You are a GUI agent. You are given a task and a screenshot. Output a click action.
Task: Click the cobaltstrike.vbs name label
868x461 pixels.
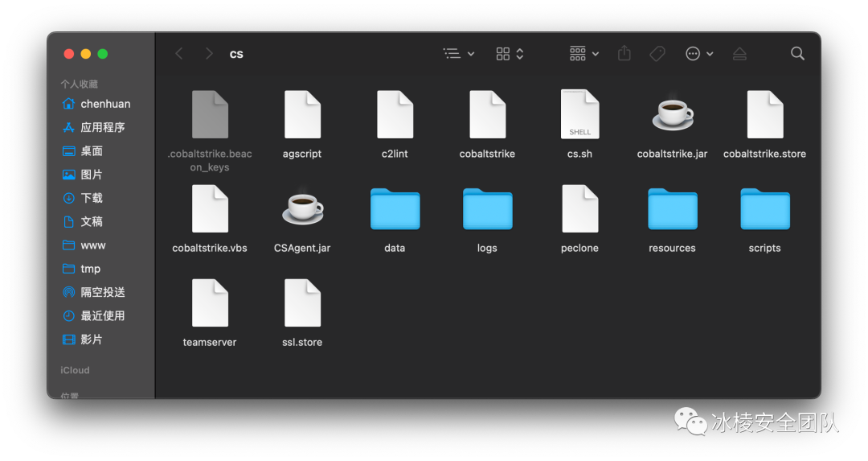(210, 249)
